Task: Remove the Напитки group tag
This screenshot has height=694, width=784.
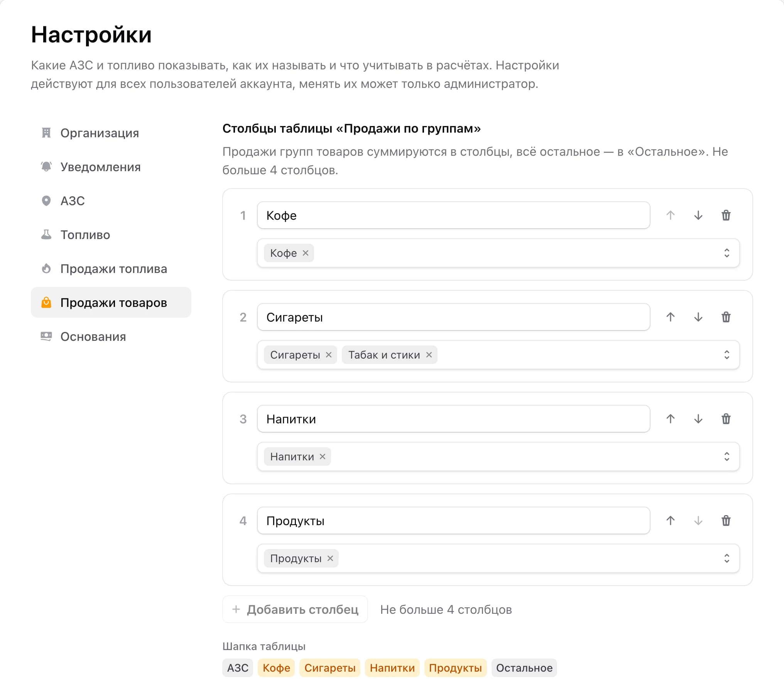Action: click(322, 456)
